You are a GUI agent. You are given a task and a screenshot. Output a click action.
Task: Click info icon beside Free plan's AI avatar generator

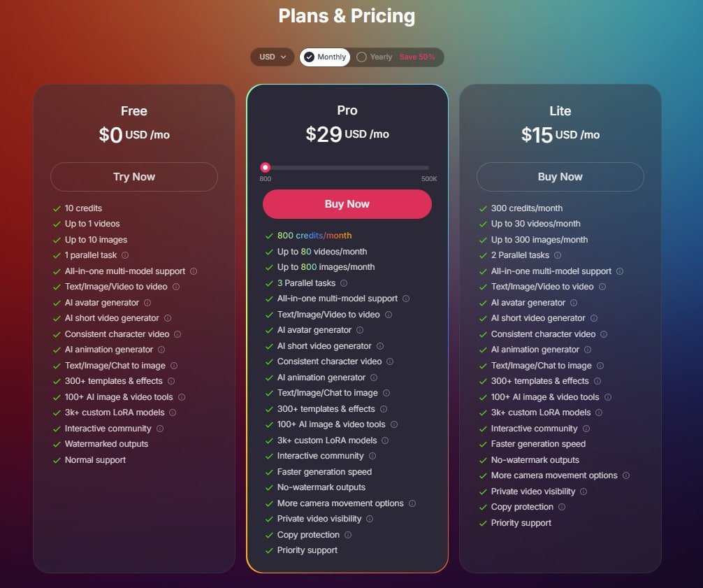click(x=147, y=303)
